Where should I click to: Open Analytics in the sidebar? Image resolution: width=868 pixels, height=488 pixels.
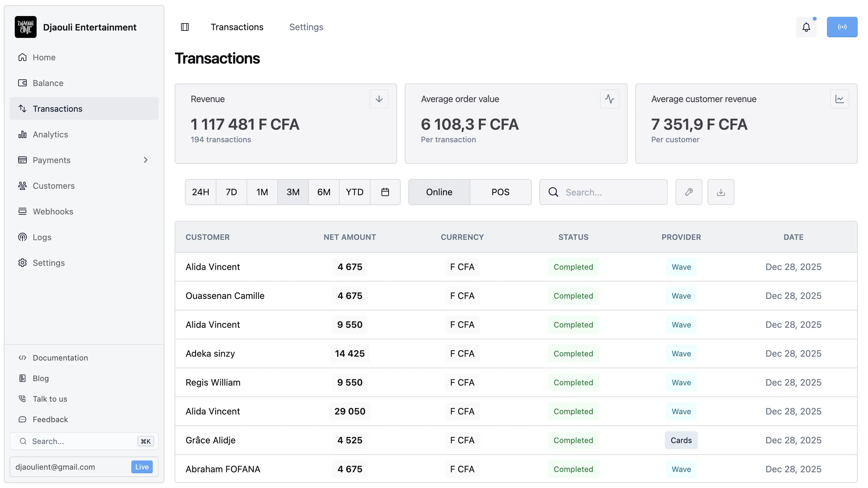(x=50, y=135)
